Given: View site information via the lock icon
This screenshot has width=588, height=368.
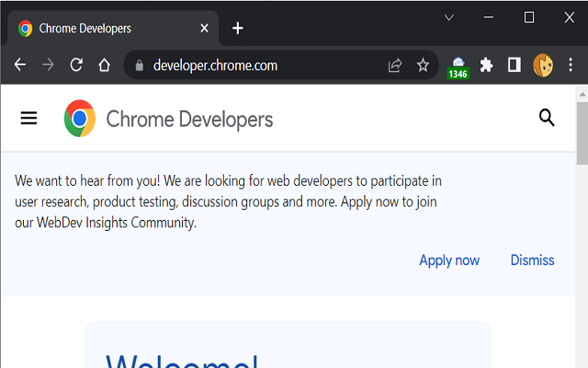Looking at the screenshot, I should 140,65.
